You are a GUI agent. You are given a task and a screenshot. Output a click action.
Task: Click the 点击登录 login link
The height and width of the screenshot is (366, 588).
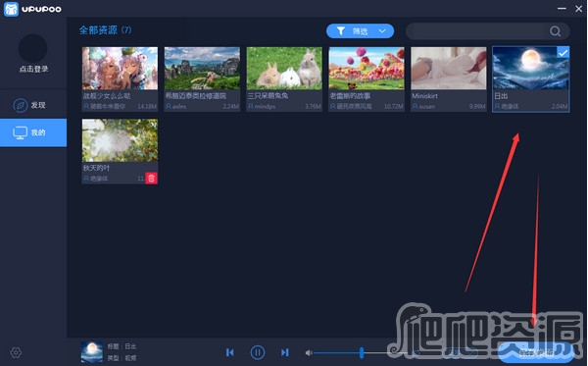tap(33, 69)
